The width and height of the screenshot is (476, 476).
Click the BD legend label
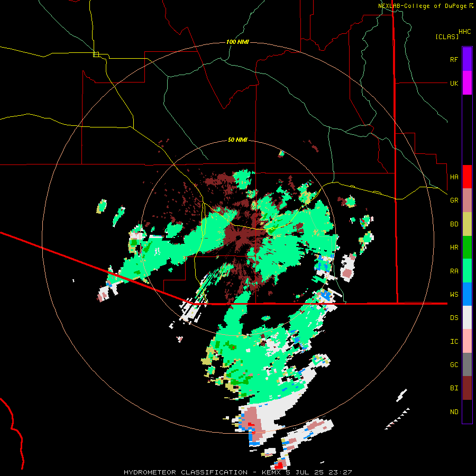[454, 224]
